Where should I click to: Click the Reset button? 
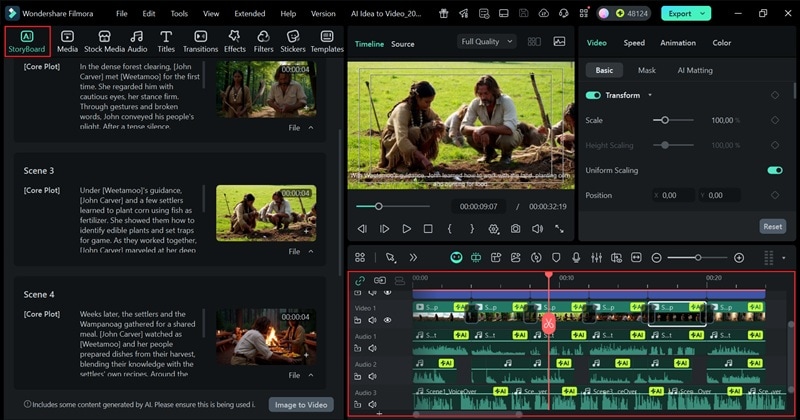coord(772,227)
